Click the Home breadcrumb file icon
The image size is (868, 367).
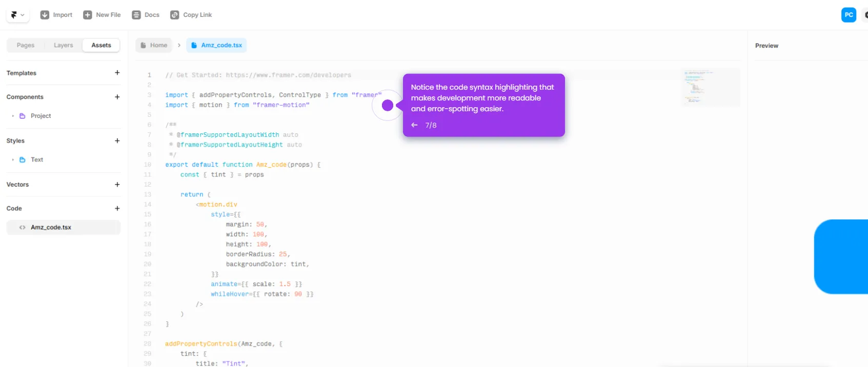click(144, 45)
